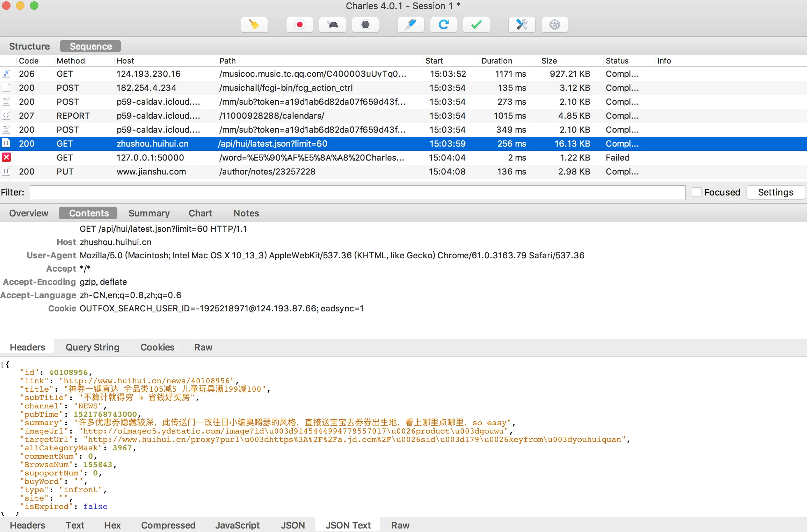Select the 124.193.230.16 GET request

[x=403, y=74]
